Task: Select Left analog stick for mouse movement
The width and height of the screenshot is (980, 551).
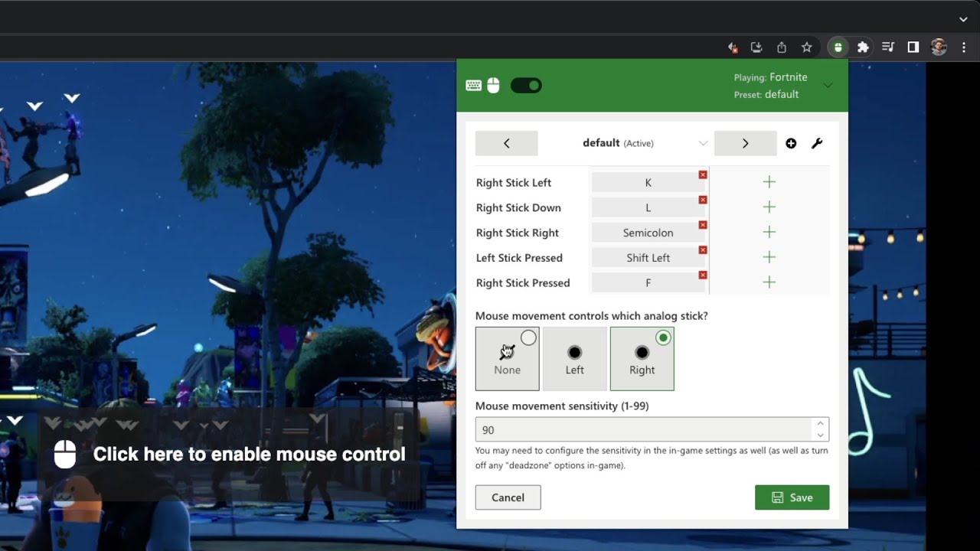Action: [575, 359]
